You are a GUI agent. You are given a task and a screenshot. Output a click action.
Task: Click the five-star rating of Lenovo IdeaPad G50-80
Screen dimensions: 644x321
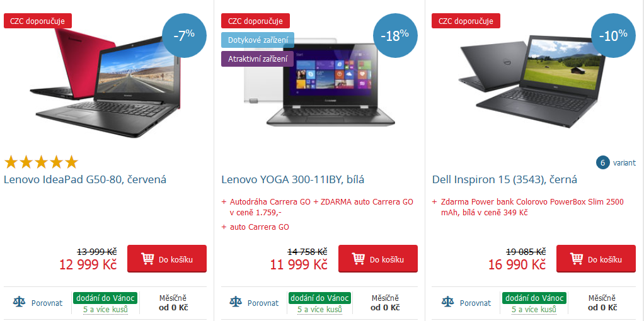pyautogui.click(x=41, y=162)
